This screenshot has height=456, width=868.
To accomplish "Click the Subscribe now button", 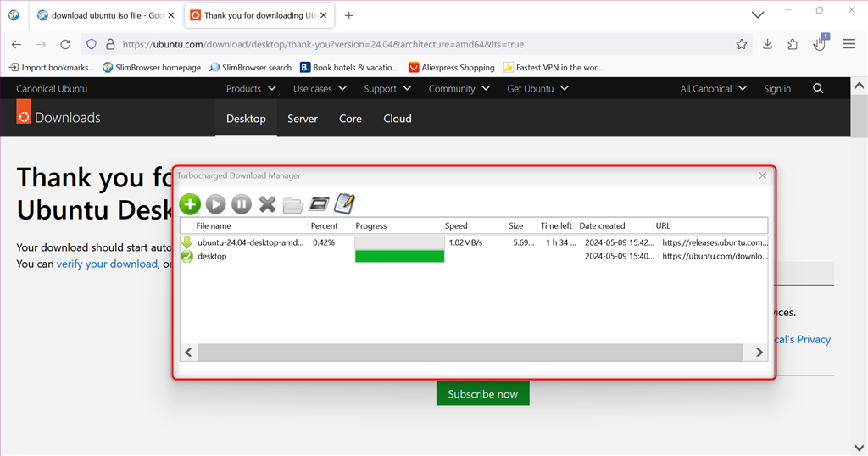I will pyautogui.click(x=482, y=393).
